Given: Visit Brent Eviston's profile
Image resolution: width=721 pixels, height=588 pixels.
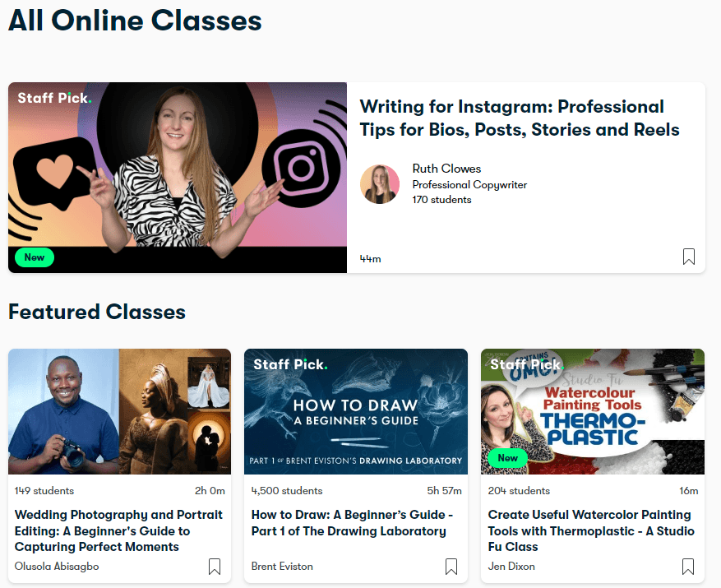Looking at the screenshot, I should (x=282, y=567).
